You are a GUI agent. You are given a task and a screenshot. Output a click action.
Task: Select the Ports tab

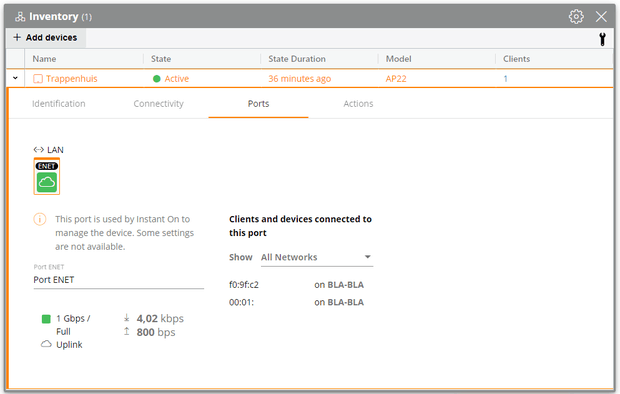pos(258,104)
